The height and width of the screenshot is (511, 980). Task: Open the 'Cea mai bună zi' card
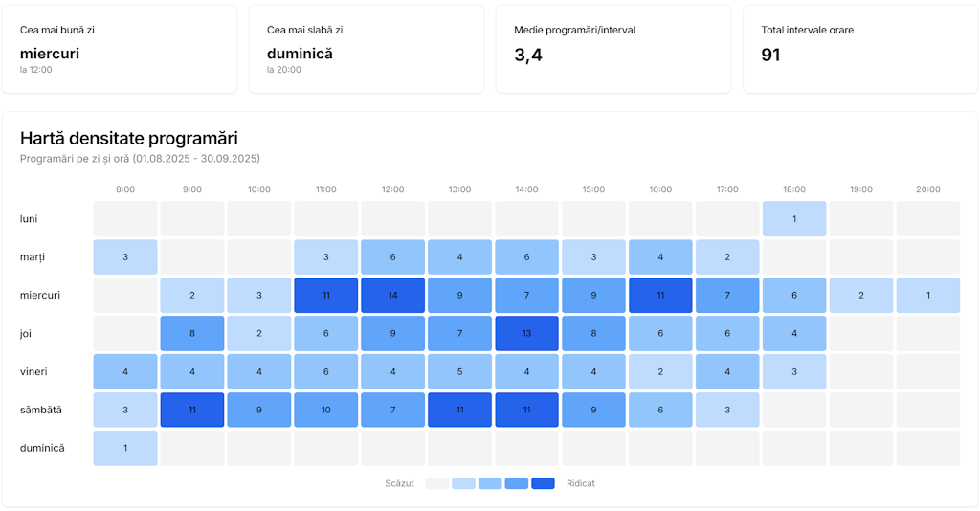click(120, 50)
